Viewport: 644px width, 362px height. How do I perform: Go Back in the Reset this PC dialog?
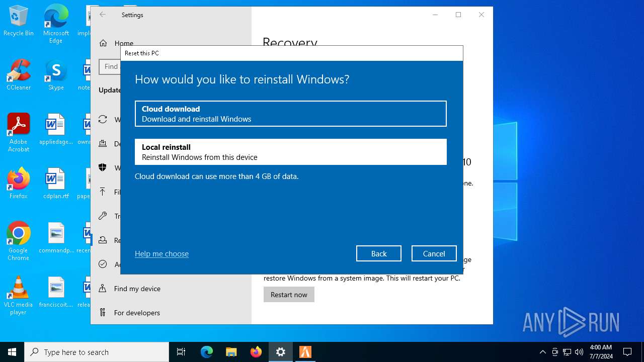tap(379, 253)
